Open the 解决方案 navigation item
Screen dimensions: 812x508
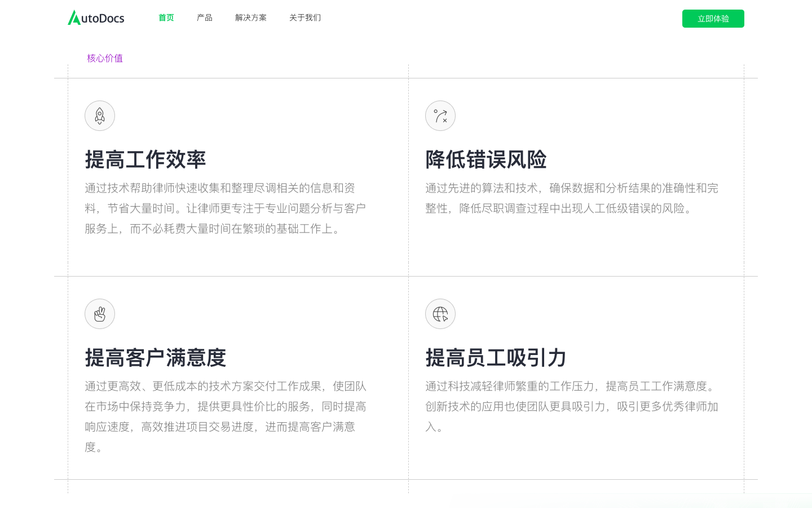(x=251, y=17)
